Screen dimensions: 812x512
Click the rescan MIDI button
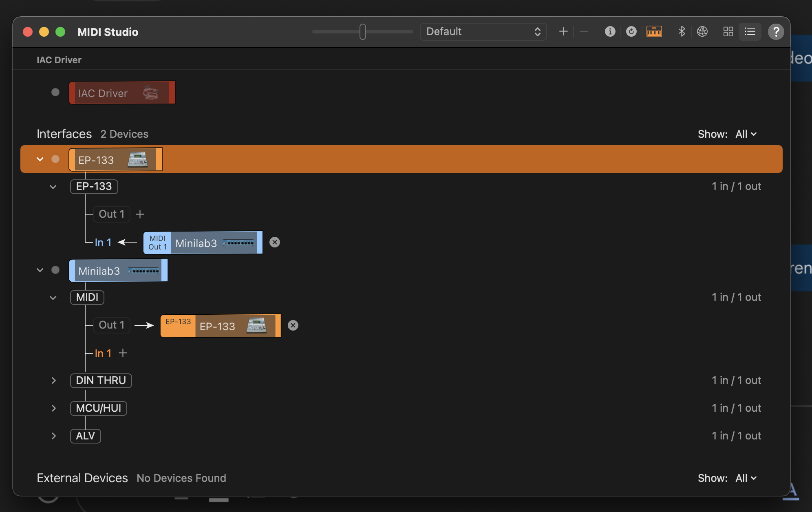coord(631,31)
